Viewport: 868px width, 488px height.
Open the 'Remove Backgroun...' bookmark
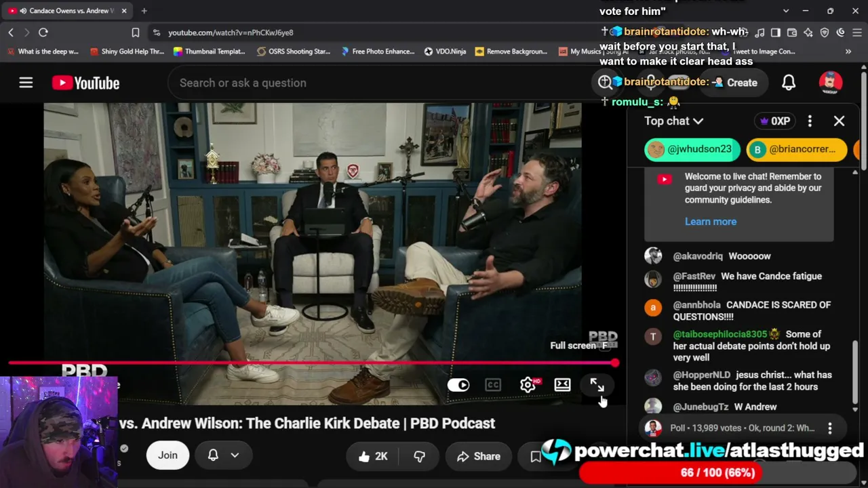[511, 52]
